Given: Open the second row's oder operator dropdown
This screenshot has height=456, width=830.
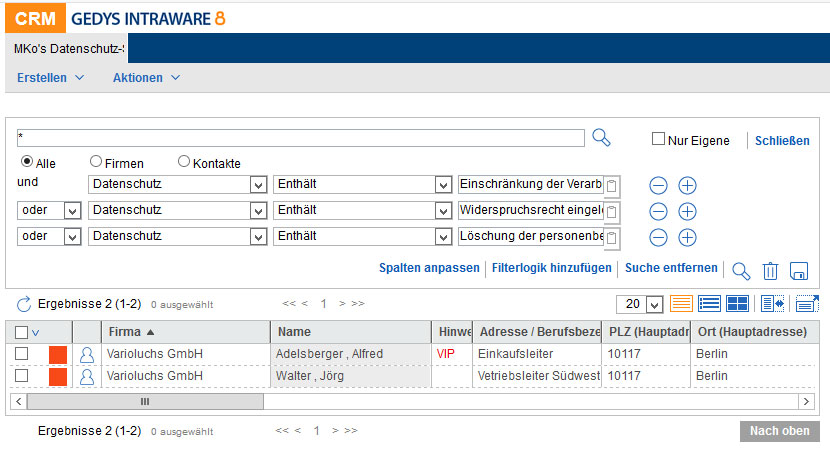Looking at the screenshot, I should click(x=72, y=211).
